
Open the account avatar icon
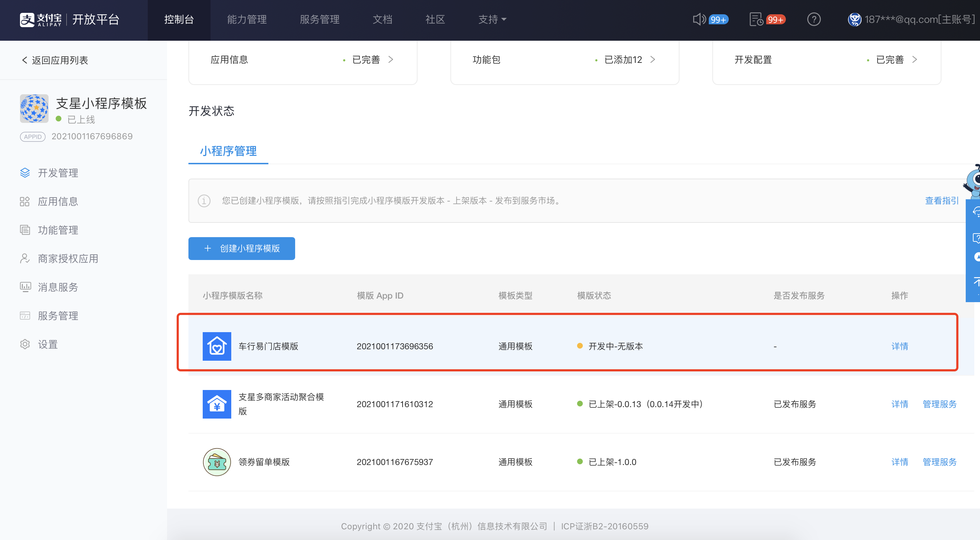(x=854, y=19)
